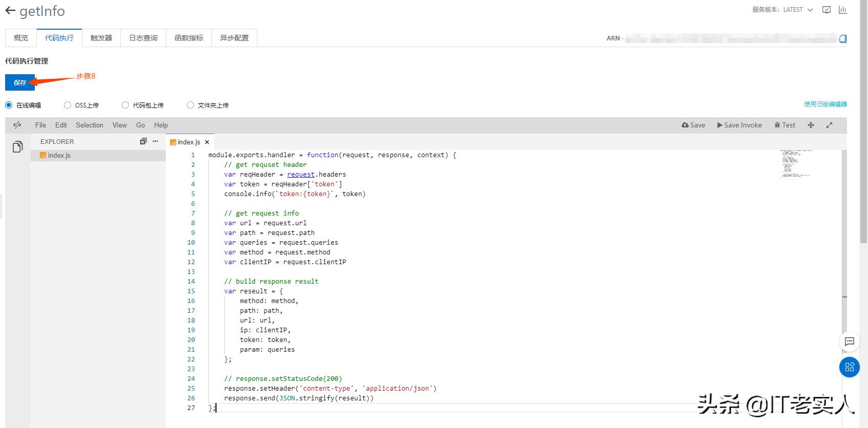Select index.js in the Explorer tree
Viewport: 868px width, 428px height.
click(x=59, y=155)
